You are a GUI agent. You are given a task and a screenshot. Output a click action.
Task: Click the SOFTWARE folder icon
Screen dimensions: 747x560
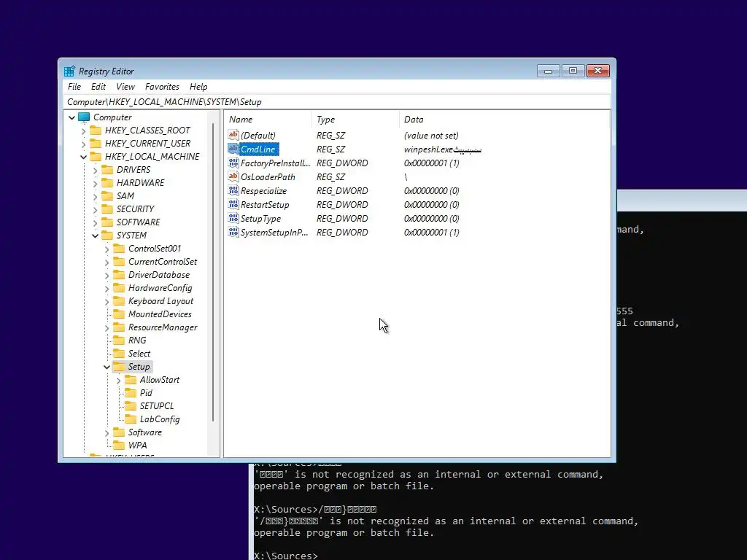[x=108, y=222]
